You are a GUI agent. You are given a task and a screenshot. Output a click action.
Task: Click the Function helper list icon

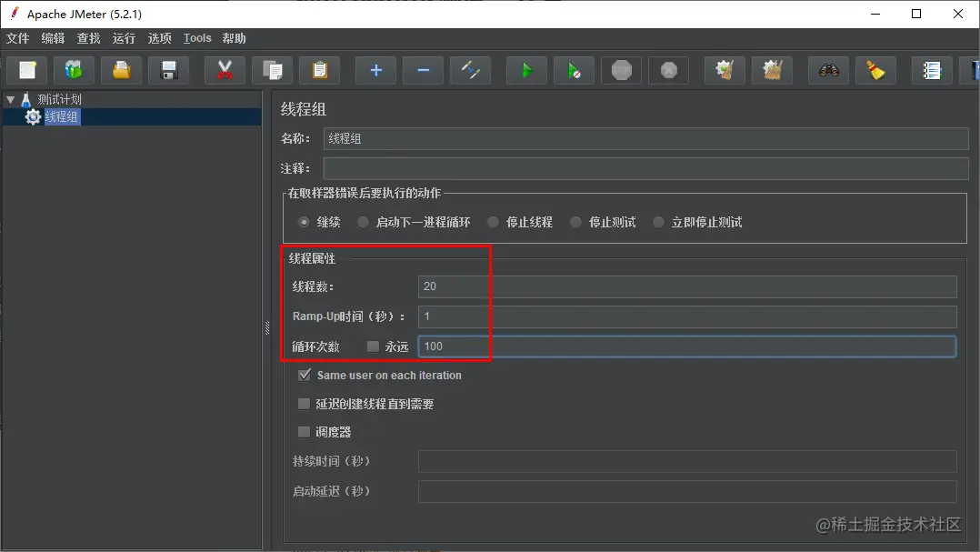tap(932, 70)
